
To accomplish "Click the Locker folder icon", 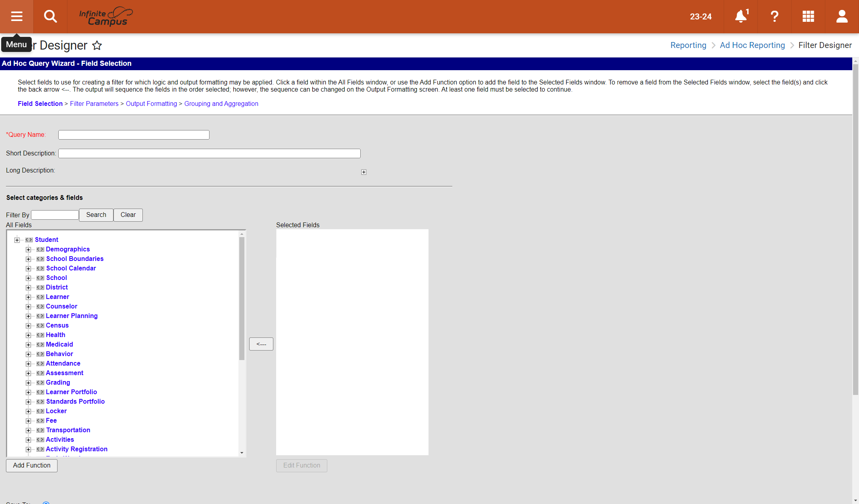I will point(40,411).
